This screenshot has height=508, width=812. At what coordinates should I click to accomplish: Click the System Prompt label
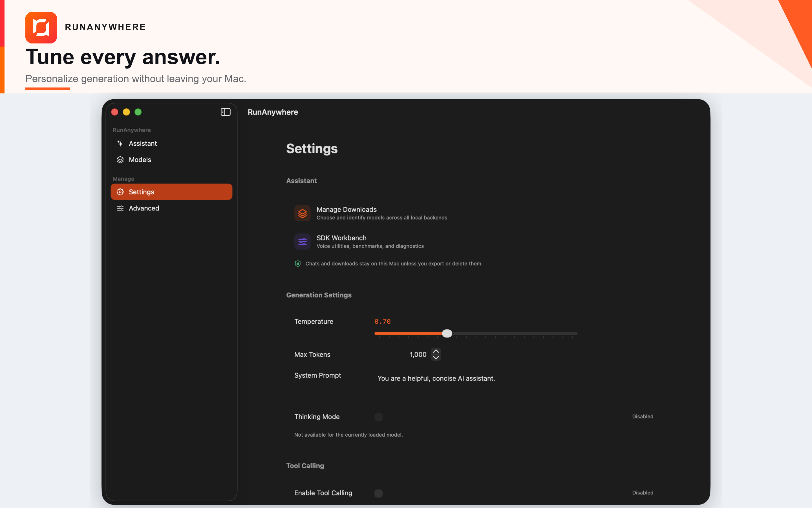pyautogui.click(x=318, y=375)
